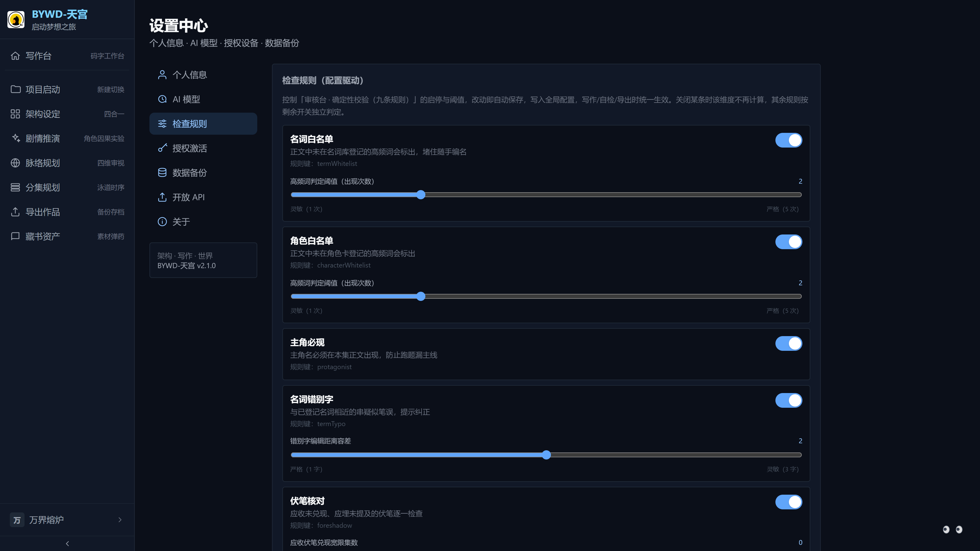The image size is (980, 551).
Task: Go to 藏书资产 in the sidebar
Action: point(67,237)
